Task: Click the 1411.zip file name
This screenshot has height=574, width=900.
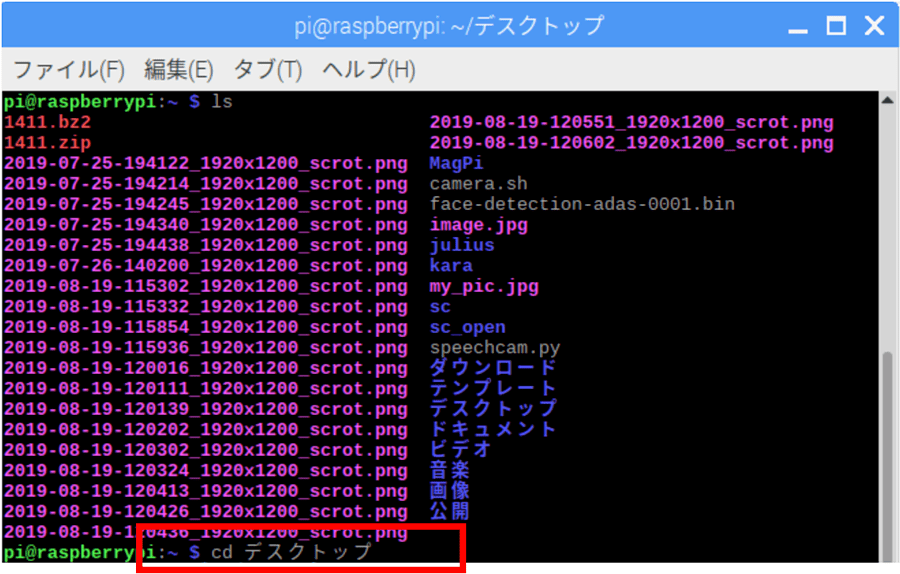Action: pyautogui.click(x=48, y=143)
